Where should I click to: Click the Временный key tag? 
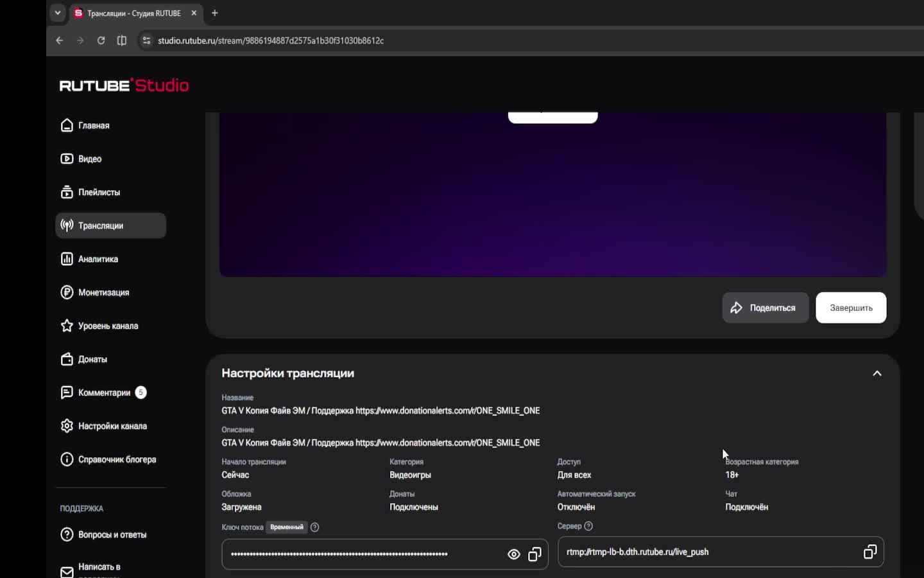pyautogui.click(x=287, y=527)
